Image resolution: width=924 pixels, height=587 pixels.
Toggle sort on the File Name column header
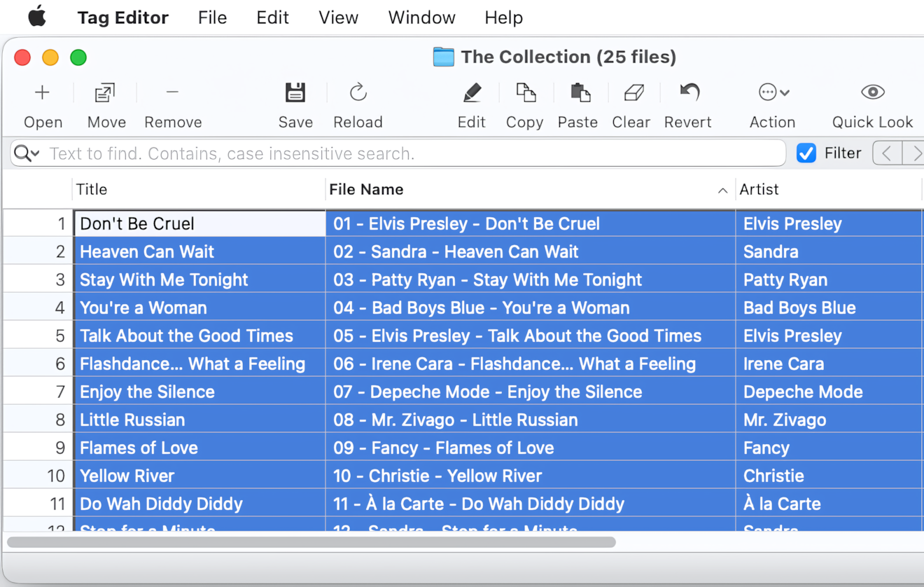pos(531,189)
